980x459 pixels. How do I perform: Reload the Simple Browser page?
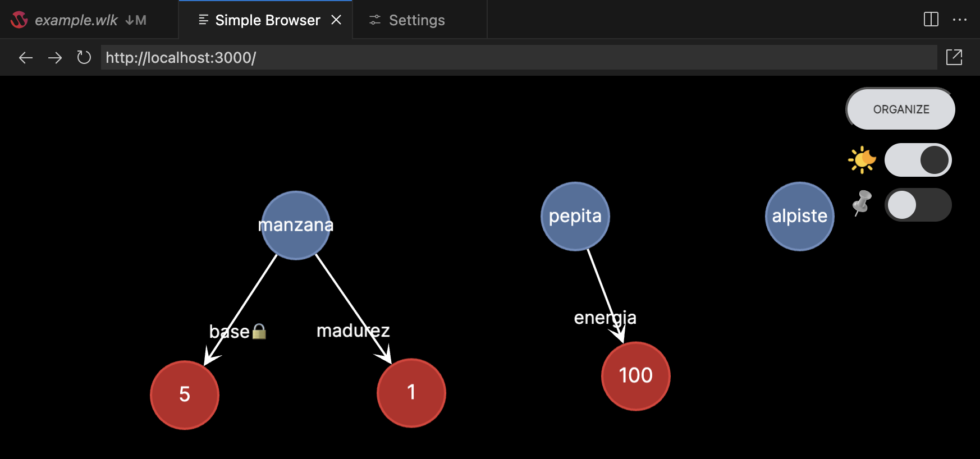pos(84,58)
